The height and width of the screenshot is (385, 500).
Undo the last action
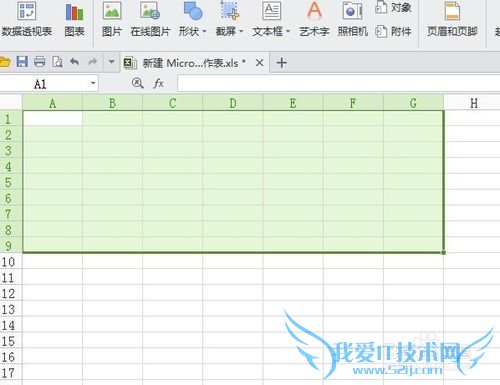click(x=75, y=62)
